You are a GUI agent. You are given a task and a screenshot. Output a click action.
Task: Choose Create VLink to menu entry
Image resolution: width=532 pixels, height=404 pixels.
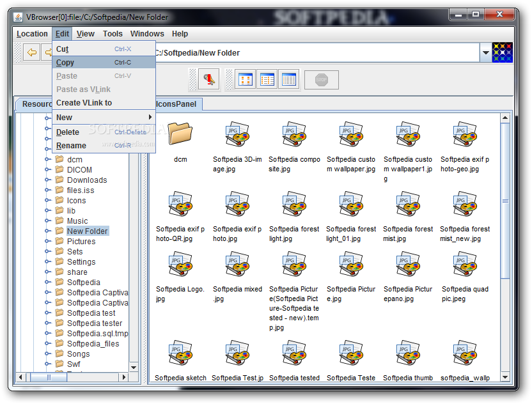click(x=104, y=103)
